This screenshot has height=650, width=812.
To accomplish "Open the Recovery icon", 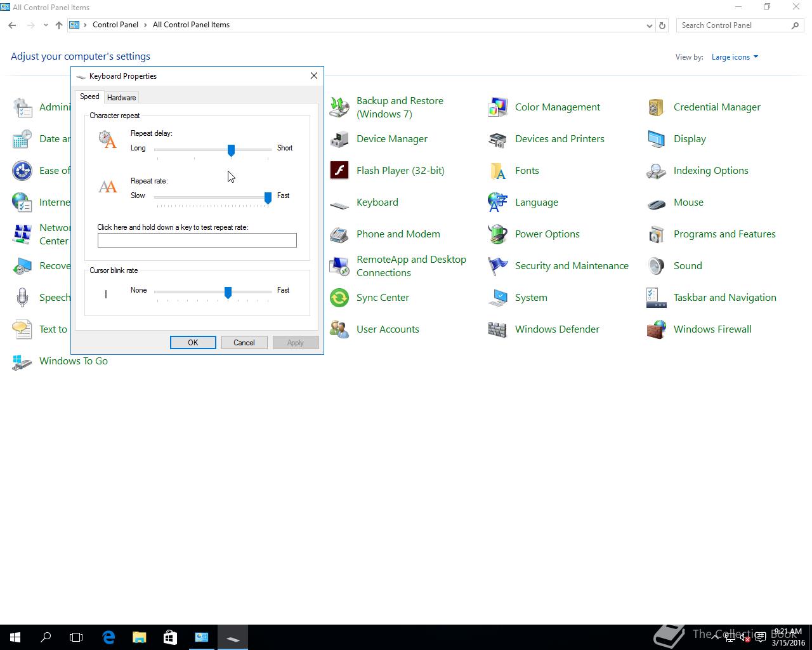I will click(x=22, y=266).
